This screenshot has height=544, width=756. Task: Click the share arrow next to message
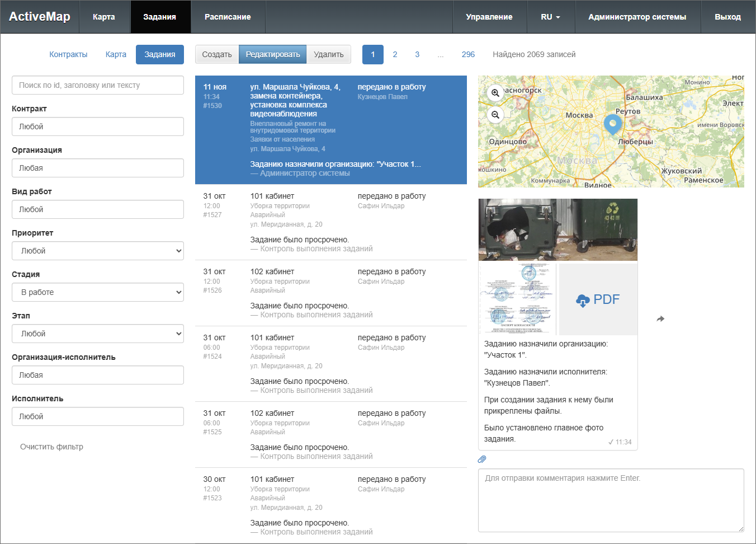660,318
